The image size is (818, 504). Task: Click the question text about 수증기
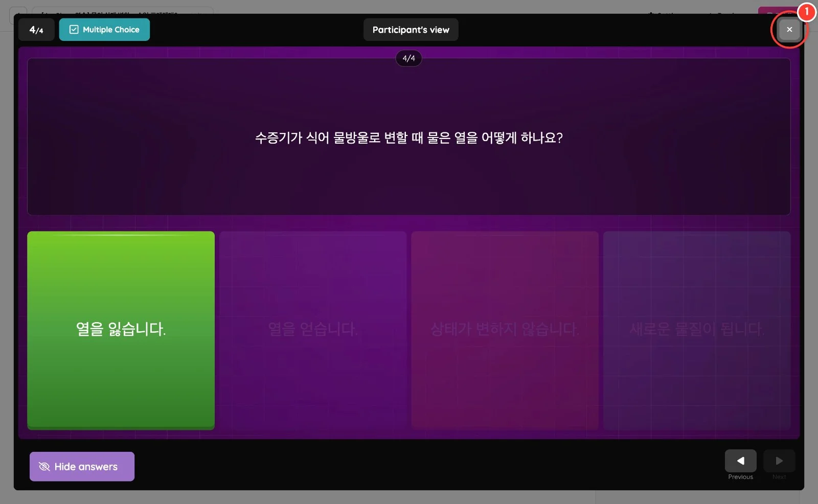coord(408,138)
